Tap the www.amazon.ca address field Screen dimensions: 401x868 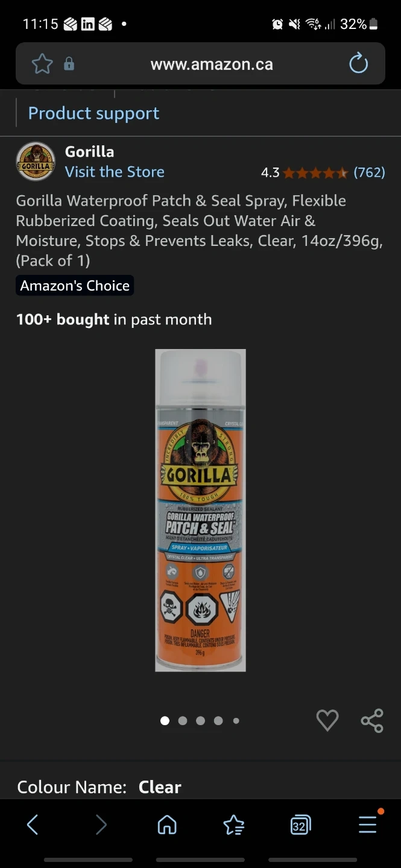click(212, 64)
